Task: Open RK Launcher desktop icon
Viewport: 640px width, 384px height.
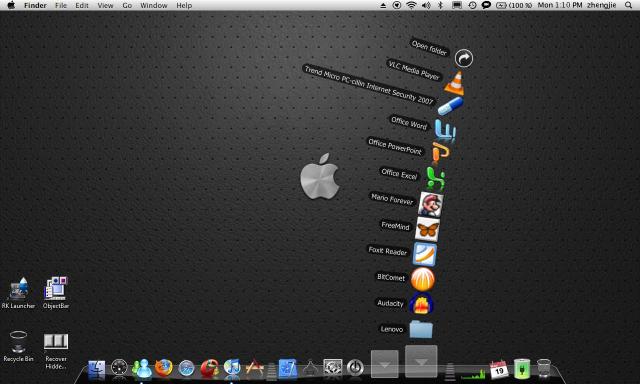Action: pos(18,293)
